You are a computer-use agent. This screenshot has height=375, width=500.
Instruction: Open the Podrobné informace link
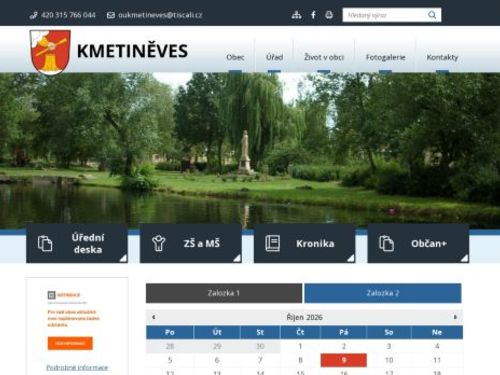(77, 367)
